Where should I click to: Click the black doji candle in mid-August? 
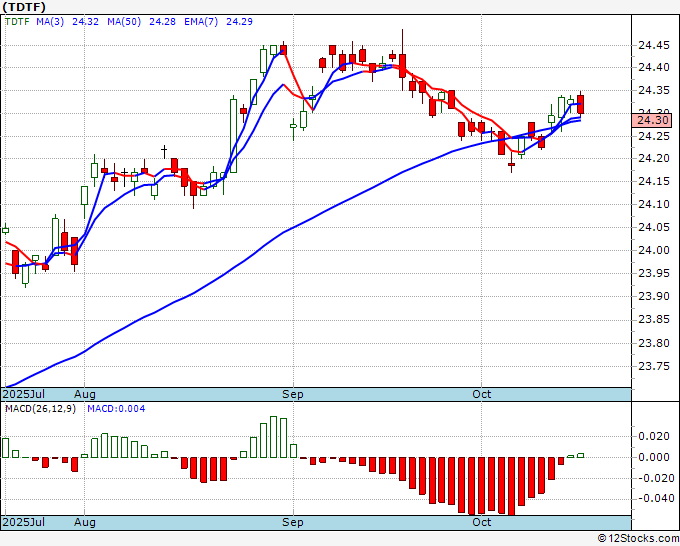point(164,151)
